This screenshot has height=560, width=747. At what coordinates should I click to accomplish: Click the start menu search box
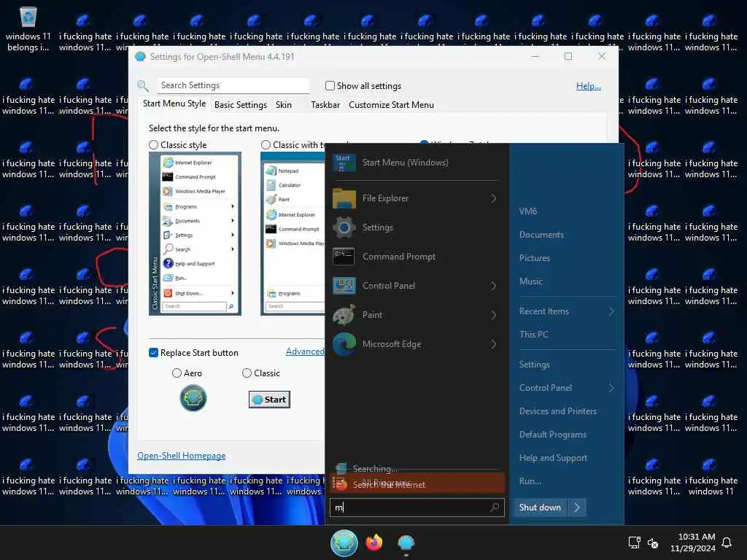417,507
